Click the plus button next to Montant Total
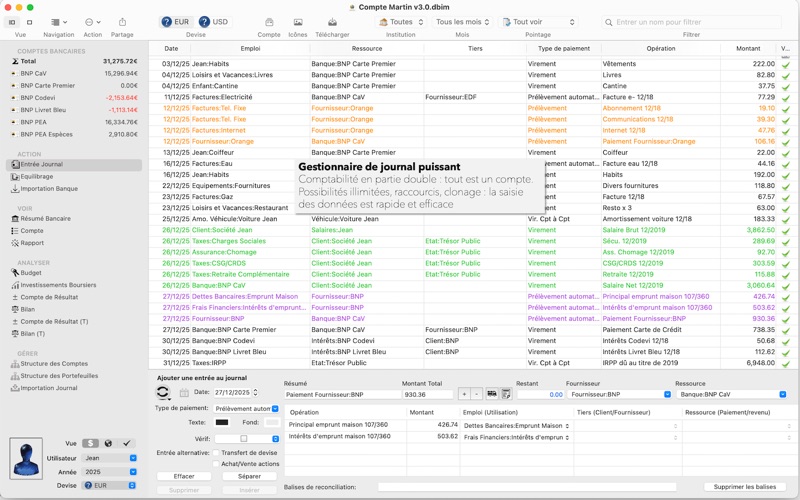Viewport: 800px width, 500px height. pos(464,394)
